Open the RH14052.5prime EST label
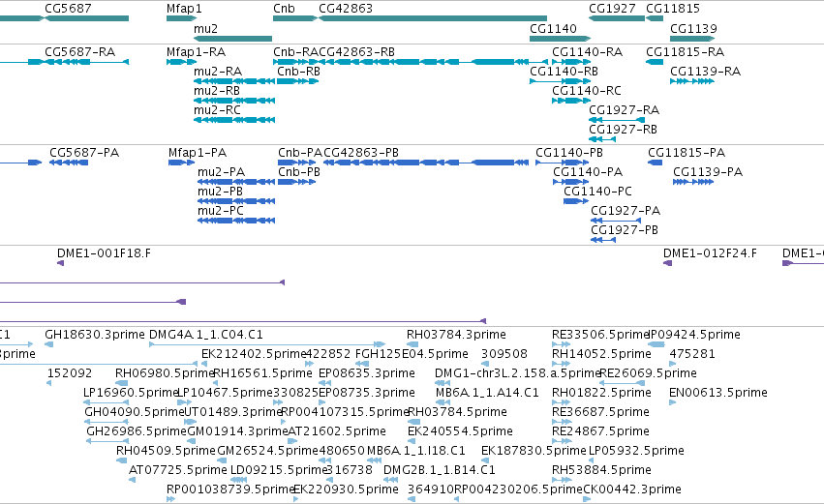 601,354
